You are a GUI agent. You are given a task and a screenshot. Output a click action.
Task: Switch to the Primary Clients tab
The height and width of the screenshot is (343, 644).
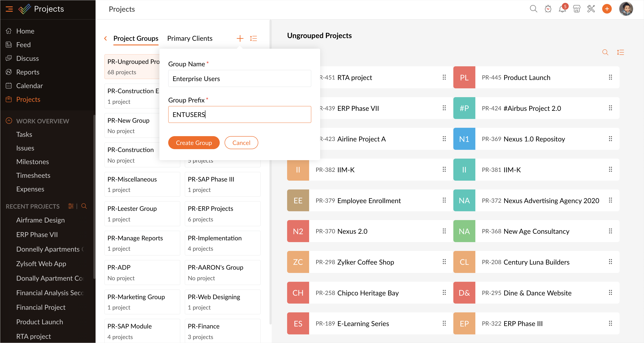coord(190,38)
